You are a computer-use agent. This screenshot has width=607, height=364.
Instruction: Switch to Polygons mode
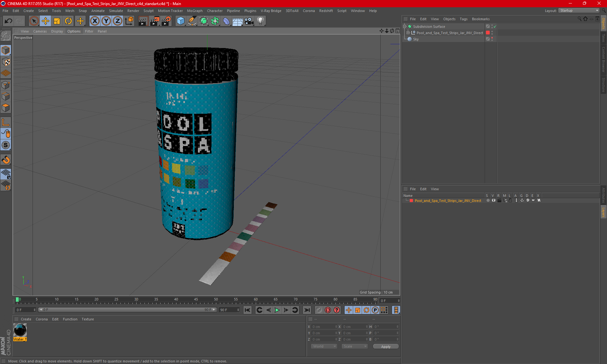click(6, 108)
